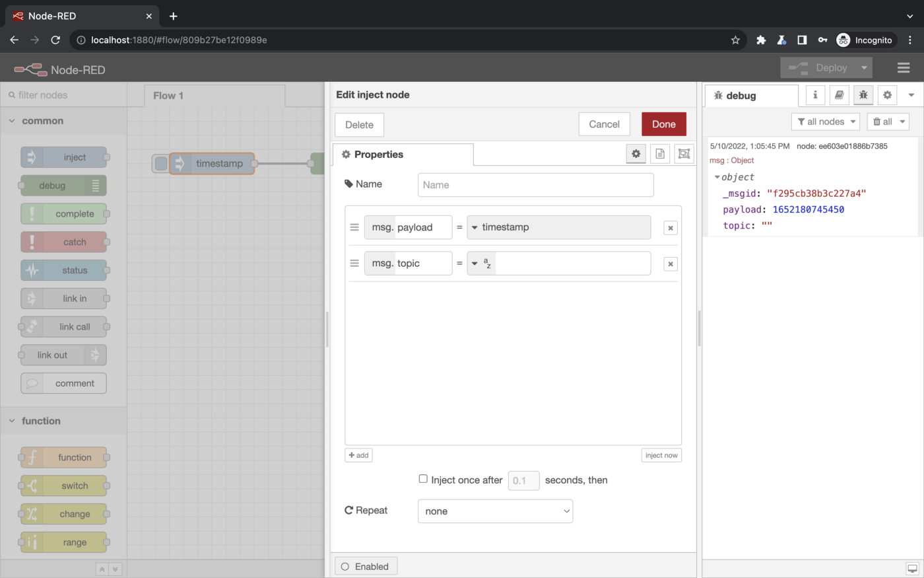Open the help book sidebar icon
This screenshot has width=924, height=578.
click(x=839, y=95)
